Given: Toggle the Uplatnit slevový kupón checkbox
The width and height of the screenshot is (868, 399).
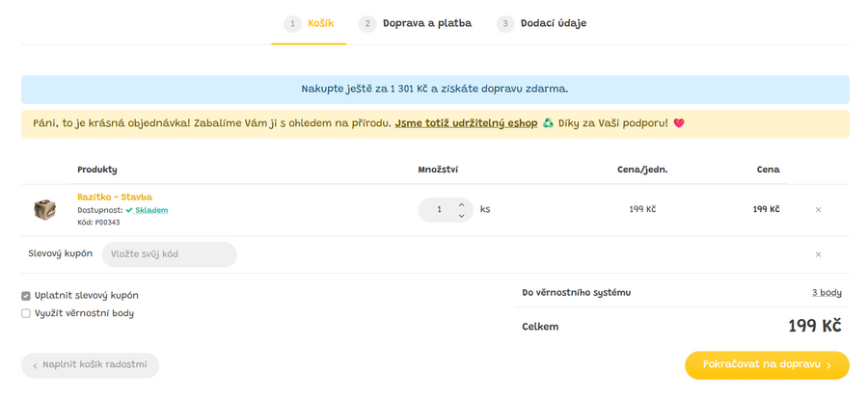Looking at the screenshot, I should (x=26, y=295).
